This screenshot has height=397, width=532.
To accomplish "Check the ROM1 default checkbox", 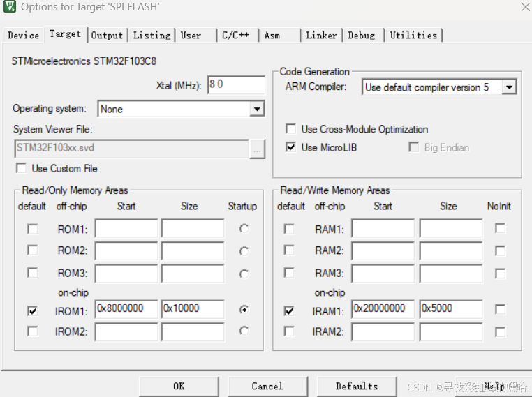I will pyautogui.click(x=33, y=229).
